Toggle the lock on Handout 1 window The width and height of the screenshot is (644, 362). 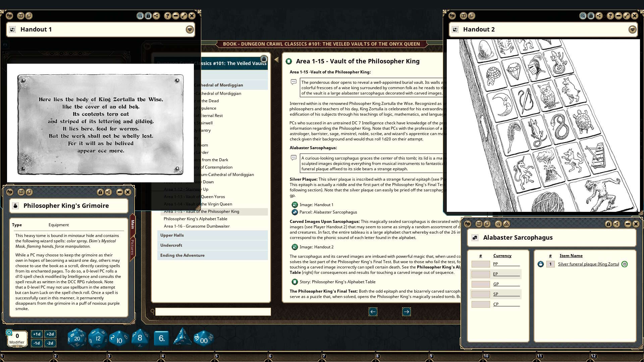click(148, 16)
